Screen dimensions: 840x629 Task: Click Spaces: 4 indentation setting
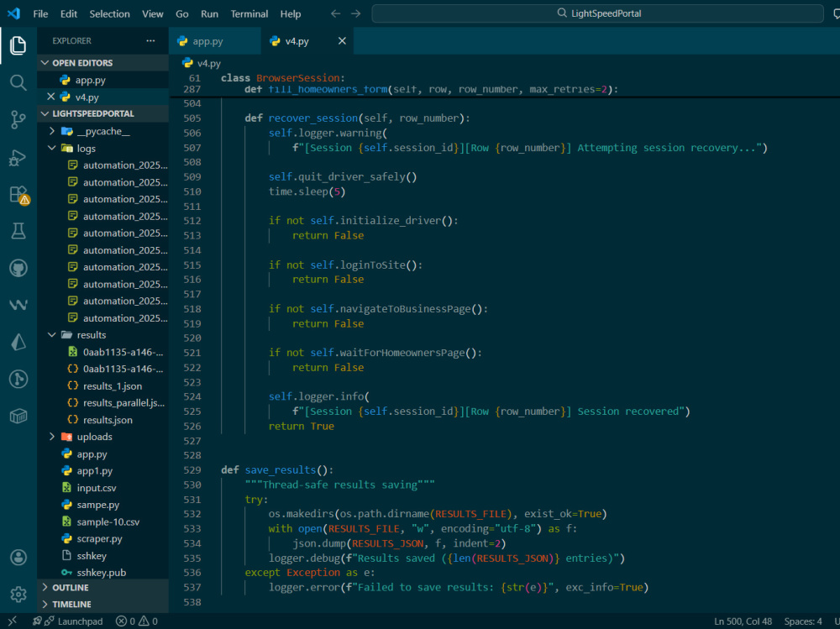pos(802,621)
